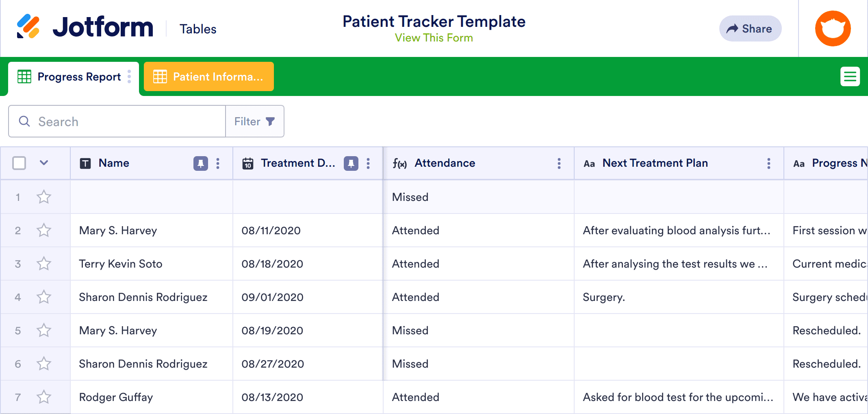Image resolution: width=868 pixels, height=414 pixels.
Task: Click the grid icon on Patient Information tab
Action: point(161,76)
